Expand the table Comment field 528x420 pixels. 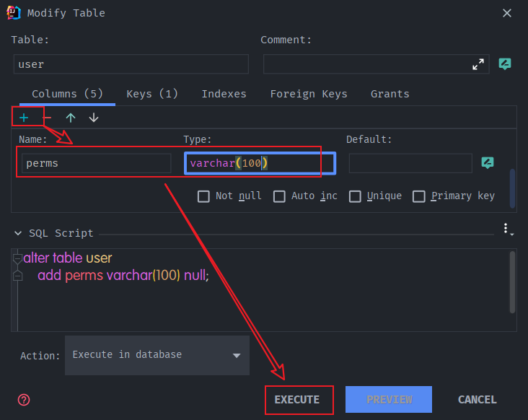point(478,64)
